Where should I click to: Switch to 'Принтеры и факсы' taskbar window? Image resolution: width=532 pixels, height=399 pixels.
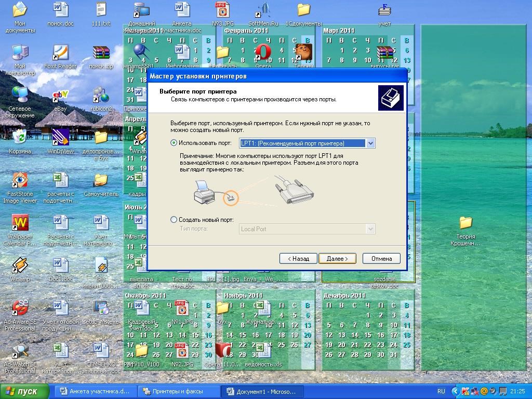coord(179,391)
